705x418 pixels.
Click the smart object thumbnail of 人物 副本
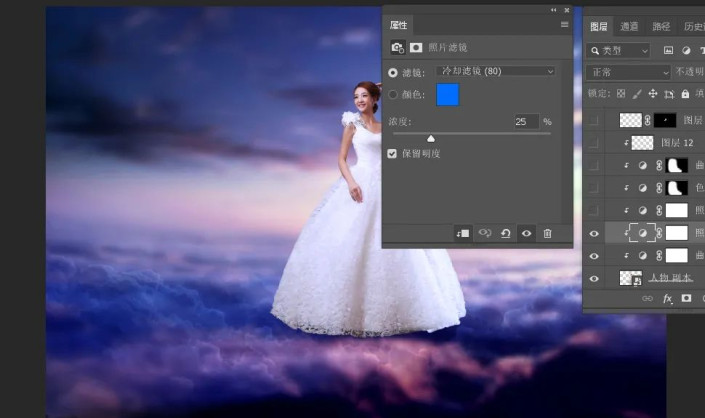630,278
